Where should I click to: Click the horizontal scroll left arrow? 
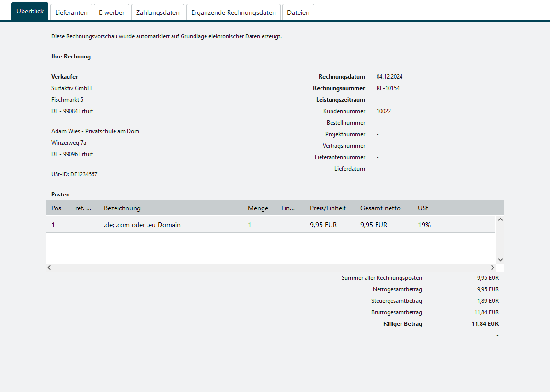tap(49, 267)
